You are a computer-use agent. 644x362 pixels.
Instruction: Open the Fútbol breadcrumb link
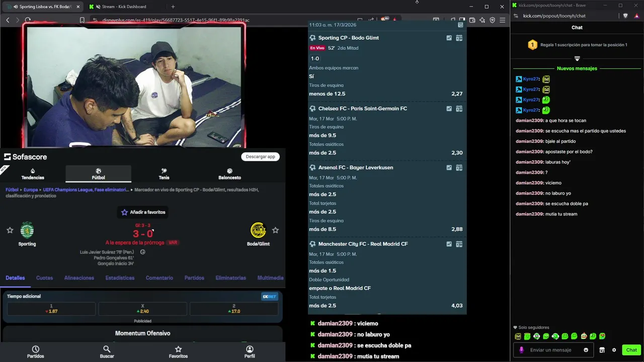tap(12, 190)
